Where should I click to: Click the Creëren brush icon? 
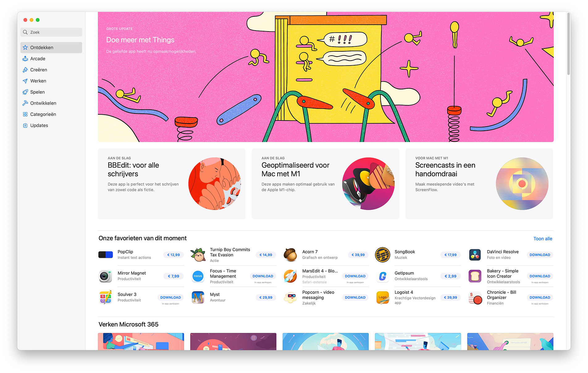coord(25,70)
